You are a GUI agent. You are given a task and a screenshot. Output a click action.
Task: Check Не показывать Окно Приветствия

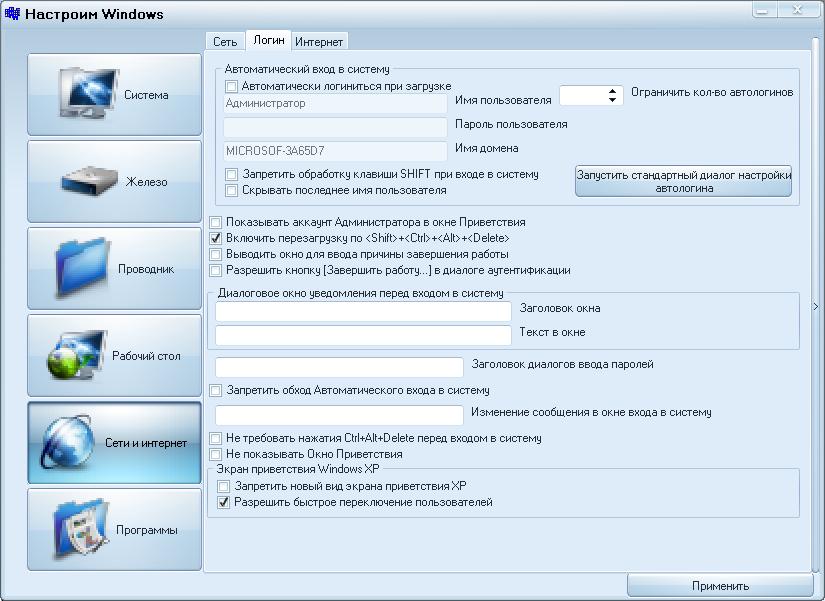click(x=215, y=454)
